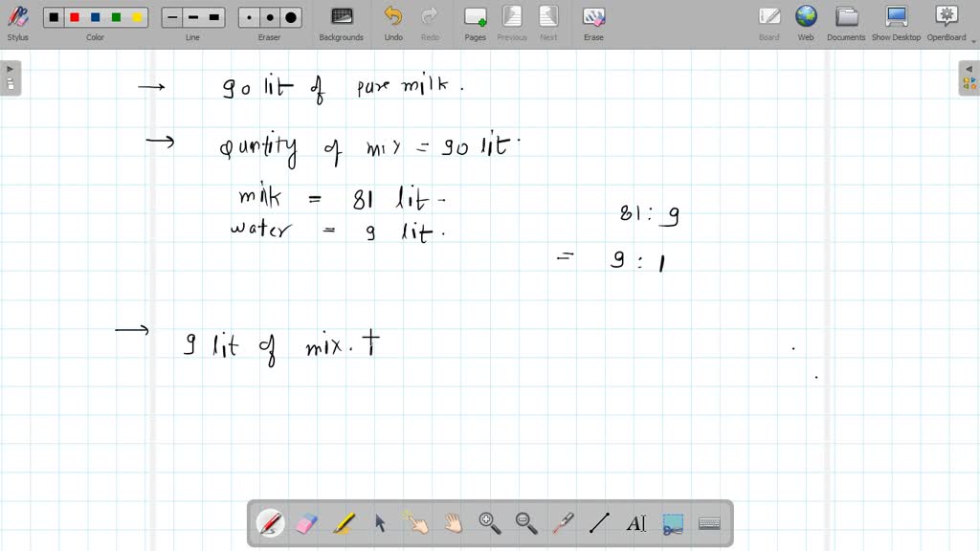
Task: Select the large eraser size
Action: tap(291, 16)
